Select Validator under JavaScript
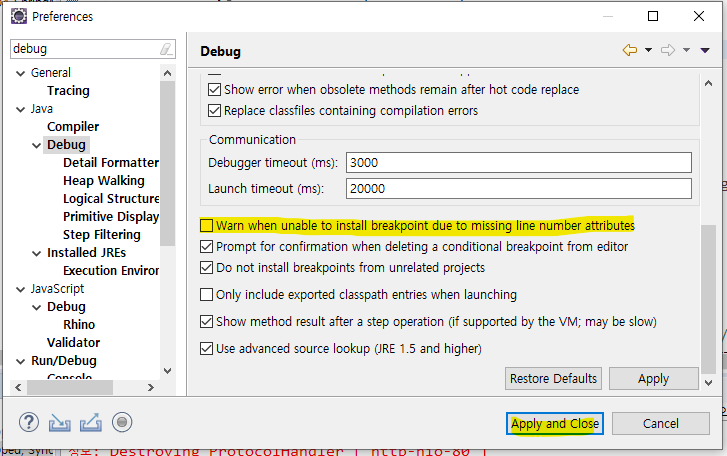 (73, 343)
